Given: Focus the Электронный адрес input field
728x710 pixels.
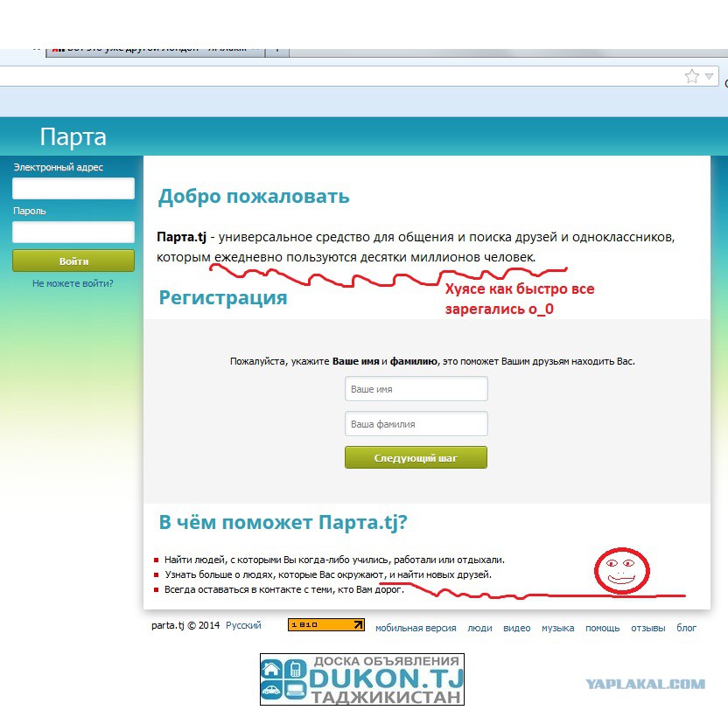Looking at the screenshot, I should click(x=73, y=188).
